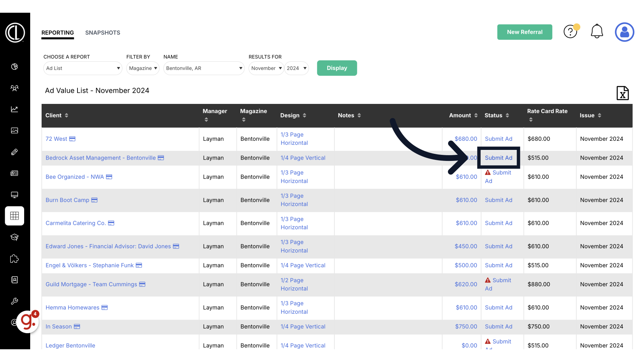Image resolution: width=644 pixels, height=362 pixels.
Task: Open the $450.00 amount for Edward Jones
Action: click(x=466, y=246)
